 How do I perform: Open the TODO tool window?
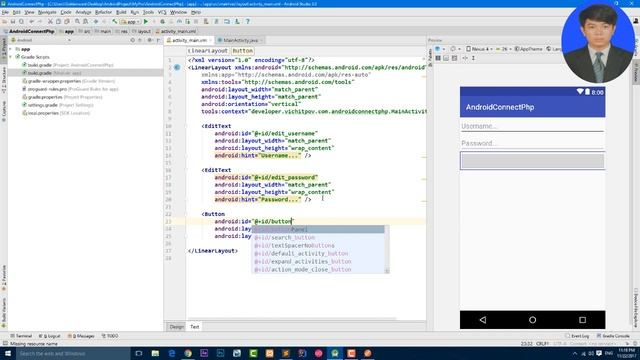(110, 336)
